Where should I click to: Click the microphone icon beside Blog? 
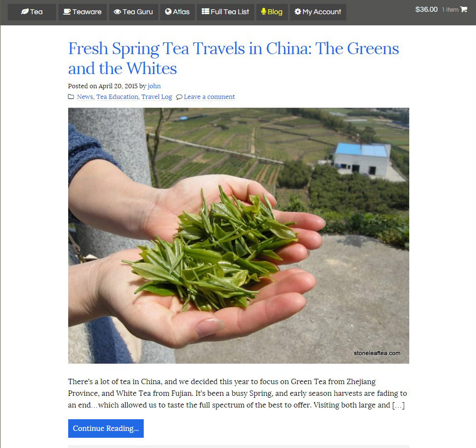tap(264, 12)
